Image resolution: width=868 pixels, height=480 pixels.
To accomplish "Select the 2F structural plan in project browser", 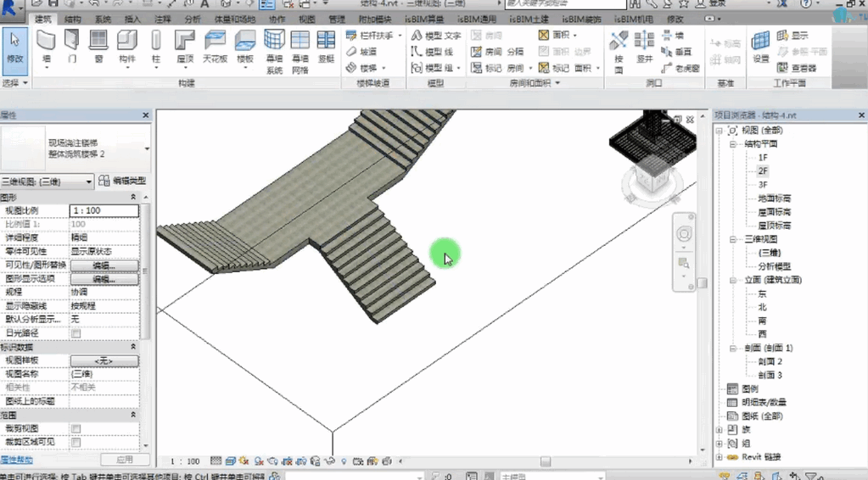I will (763, 170).
